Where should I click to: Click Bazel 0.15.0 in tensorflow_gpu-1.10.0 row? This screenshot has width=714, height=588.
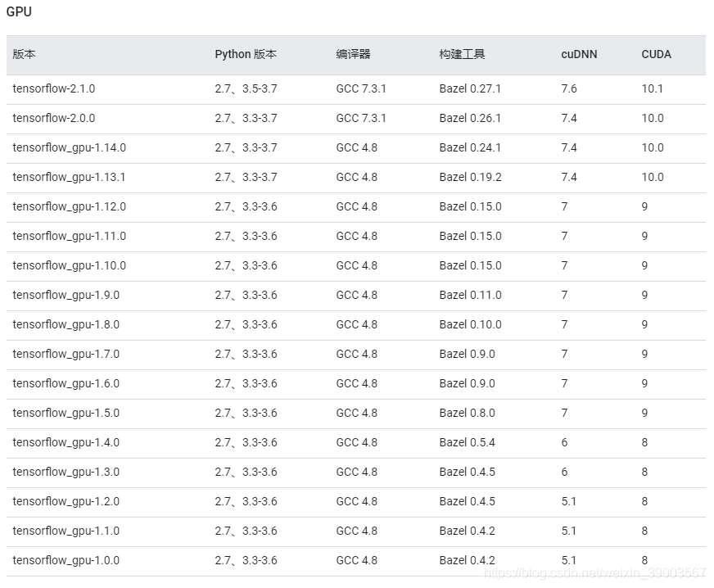point(470,265)
